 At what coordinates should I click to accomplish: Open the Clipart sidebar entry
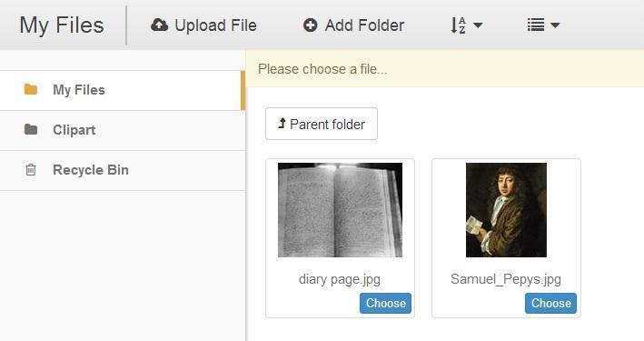pyautogui.click(x=123, y=130)
